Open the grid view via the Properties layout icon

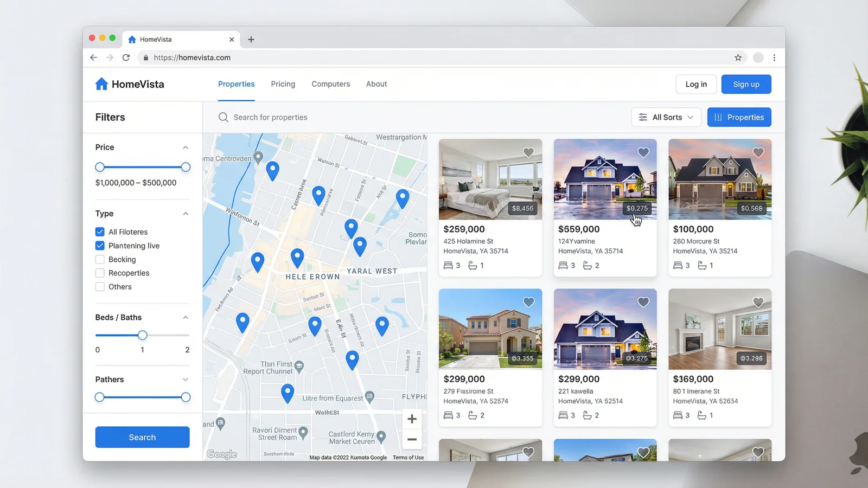coord(717,117)
